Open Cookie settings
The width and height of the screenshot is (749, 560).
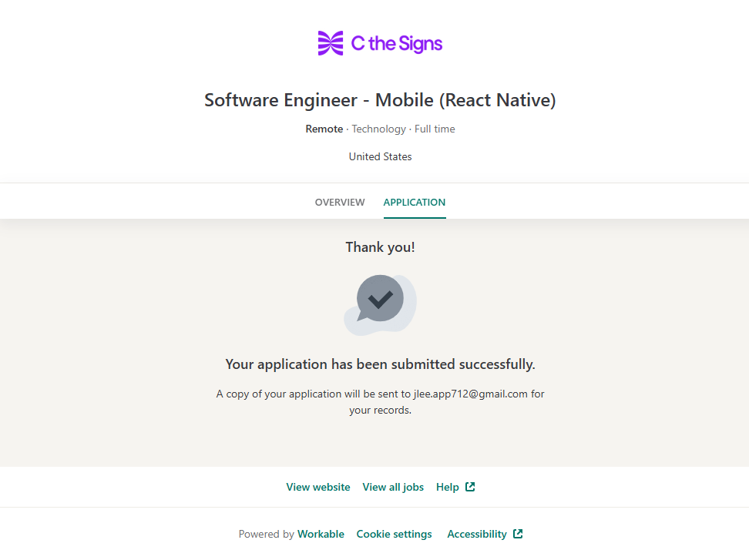pos(394,534)
